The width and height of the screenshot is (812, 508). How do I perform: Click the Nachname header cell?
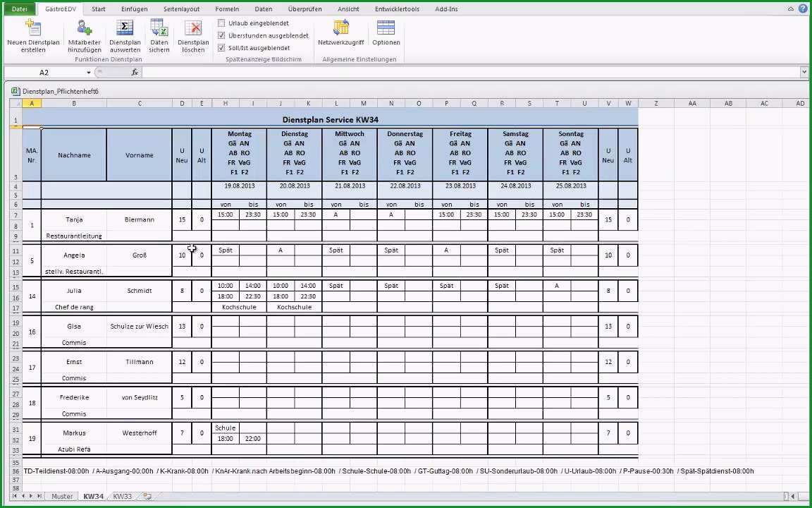point(74,155)
